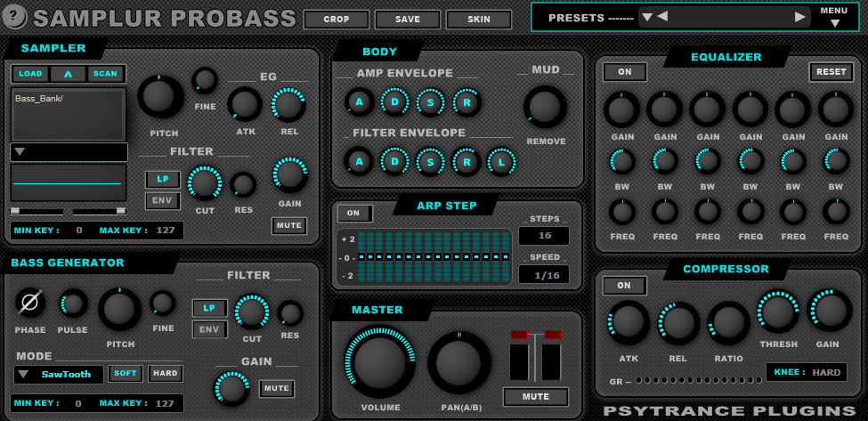Click the last Equalizer FREQ knob

coord(836,212)
